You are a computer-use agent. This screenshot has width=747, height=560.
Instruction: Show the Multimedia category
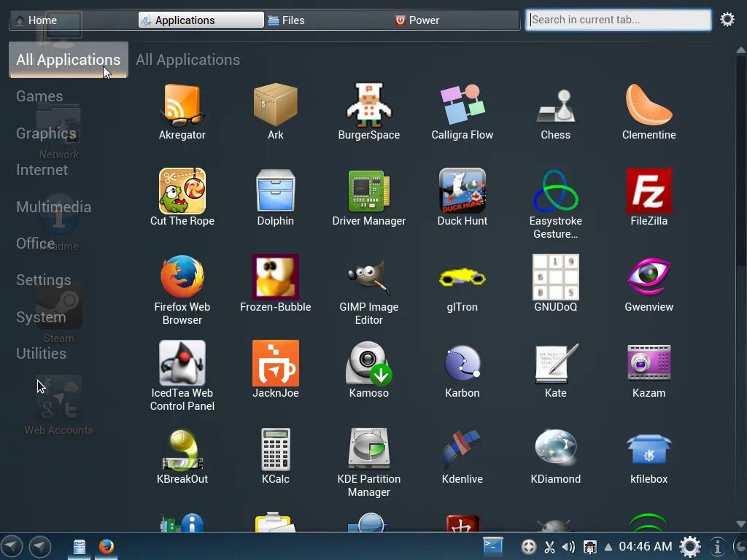[53, 206]
